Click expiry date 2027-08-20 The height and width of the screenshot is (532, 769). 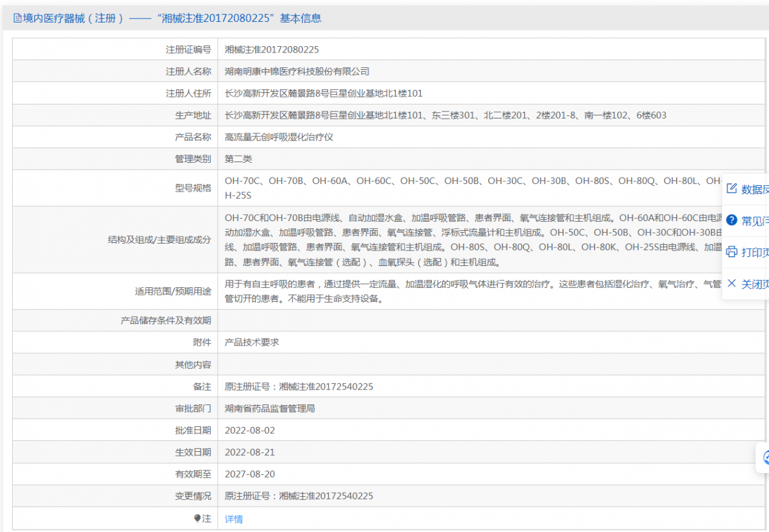pyautogui.click(x=250, y=474)
